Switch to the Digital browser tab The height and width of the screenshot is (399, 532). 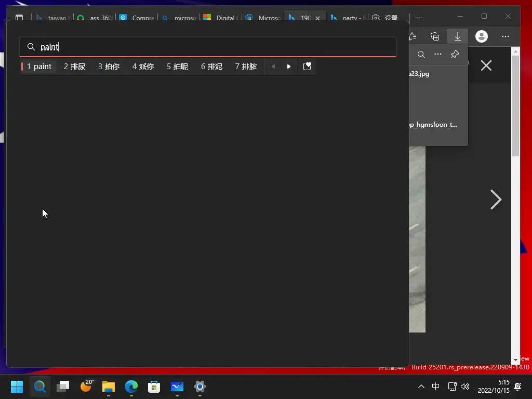coord(221,18)
